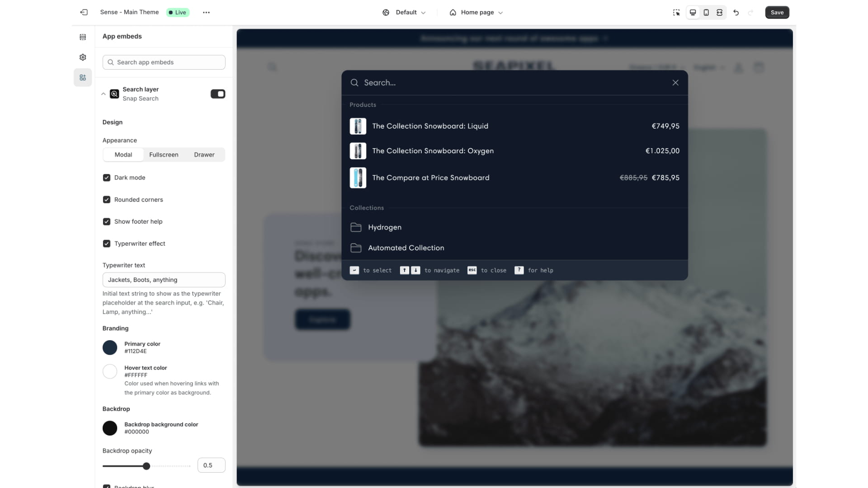
Task: Disable the Typewriter effect checkbox
Action: (107, 243)
